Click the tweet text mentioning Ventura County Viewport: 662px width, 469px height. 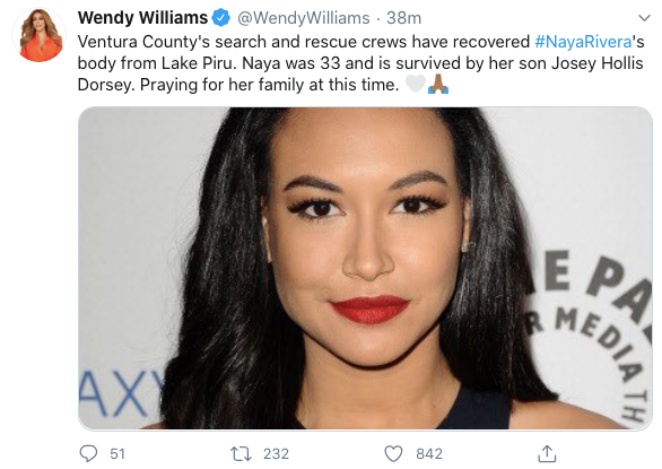click(300, 44)
